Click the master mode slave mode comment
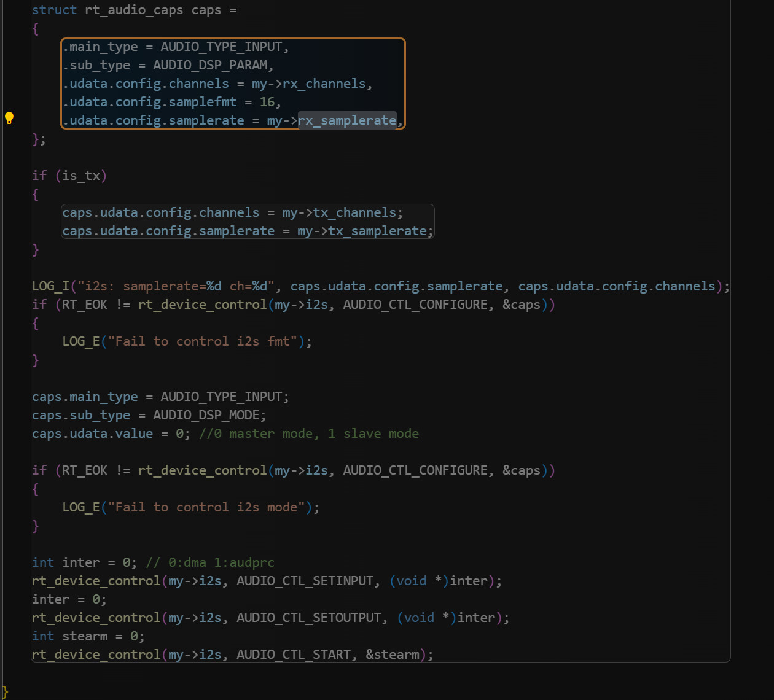Screen dimensions: 774x700 coord(309,434)
